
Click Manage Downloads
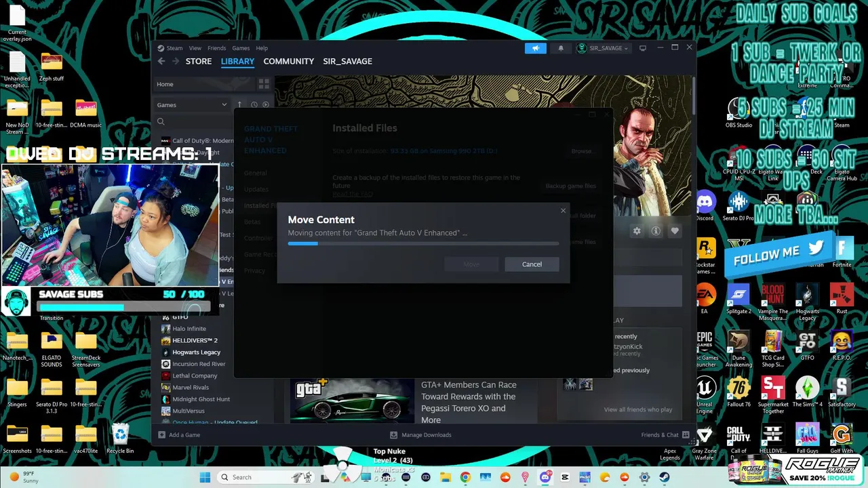[x=420, y=434]
